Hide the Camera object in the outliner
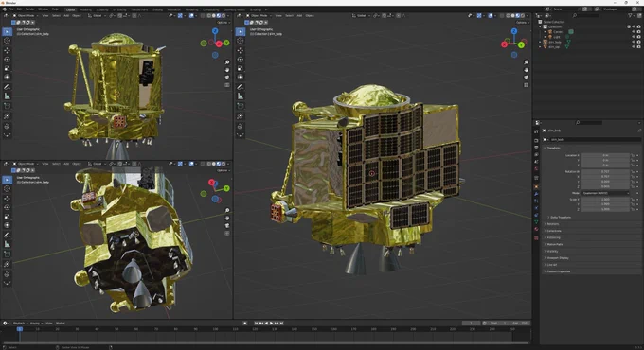Viewport: 644px width, 350px height. [634, 31]
